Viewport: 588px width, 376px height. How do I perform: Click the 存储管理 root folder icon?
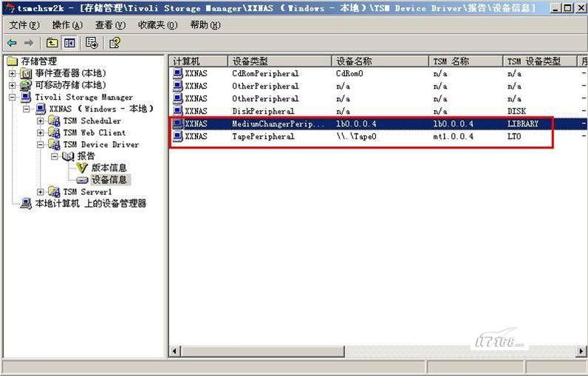[13, 61]
